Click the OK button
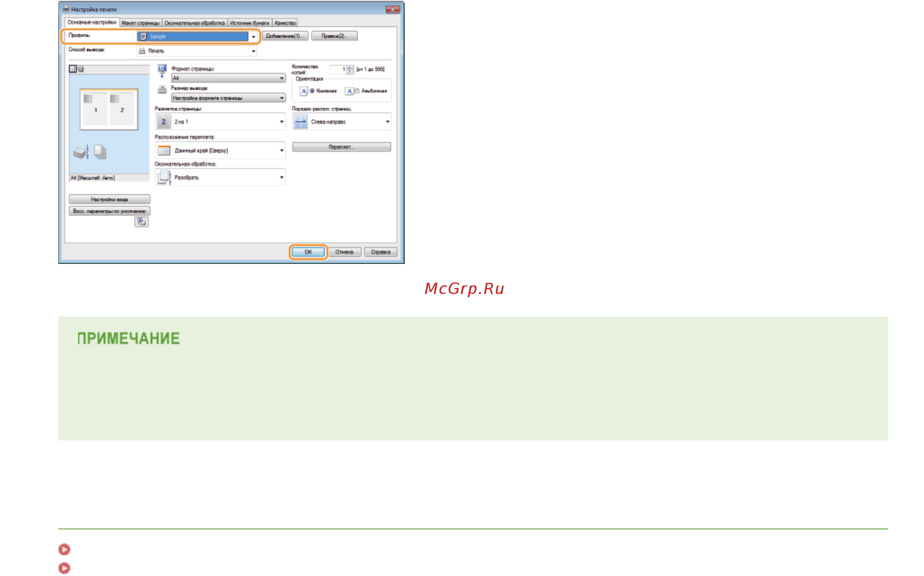924x576 pixels. pyautogui.click(x=308, y=252)
